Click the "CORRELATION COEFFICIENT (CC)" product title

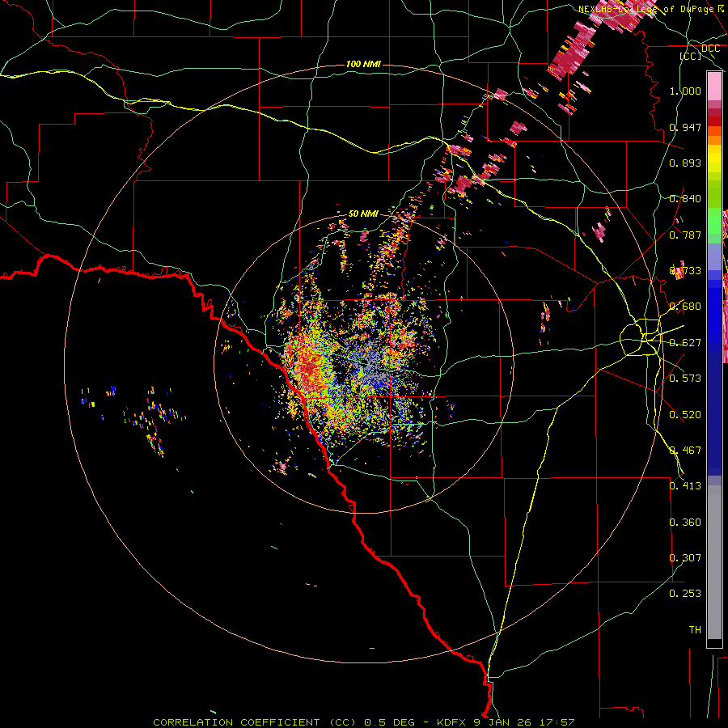tap(255, 722)
